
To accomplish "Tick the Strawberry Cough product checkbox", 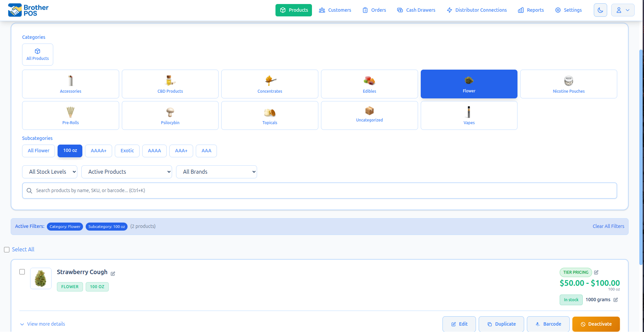I will tap(22, 272).
